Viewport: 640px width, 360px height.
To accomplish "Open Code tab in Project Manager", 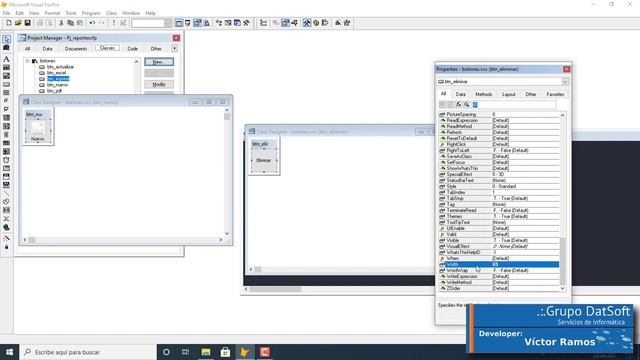I will click(x=133, y=49).
